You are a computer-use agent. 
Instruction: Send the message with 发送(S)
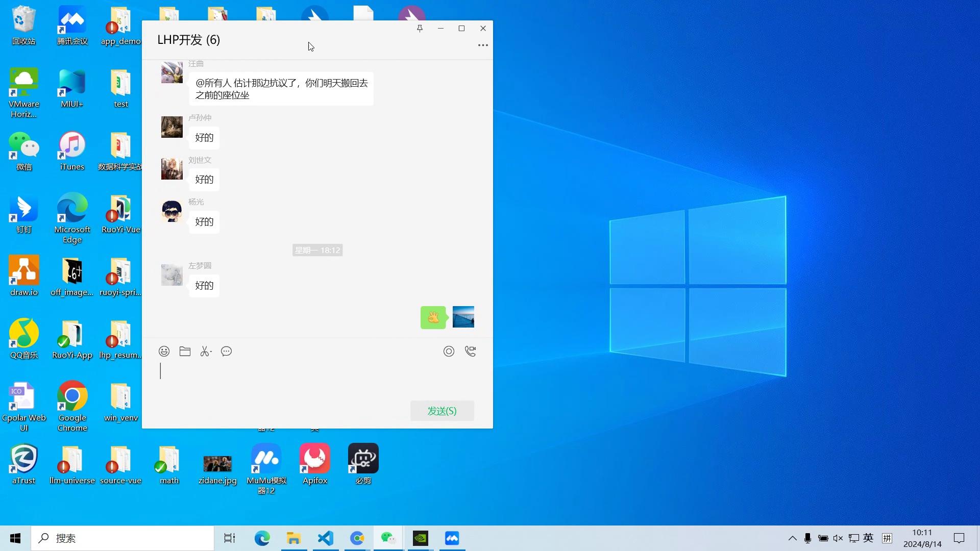[x=442, y=411]
